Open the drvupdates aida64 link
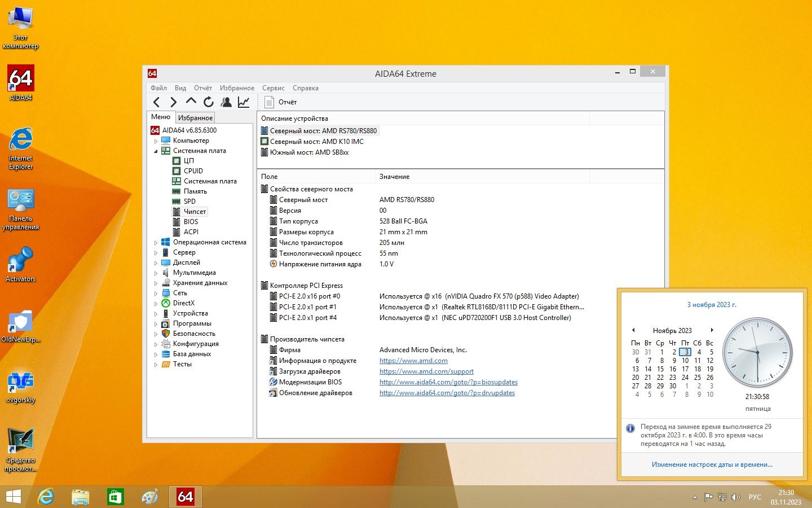Screen dimensions: 812x508 447,393
